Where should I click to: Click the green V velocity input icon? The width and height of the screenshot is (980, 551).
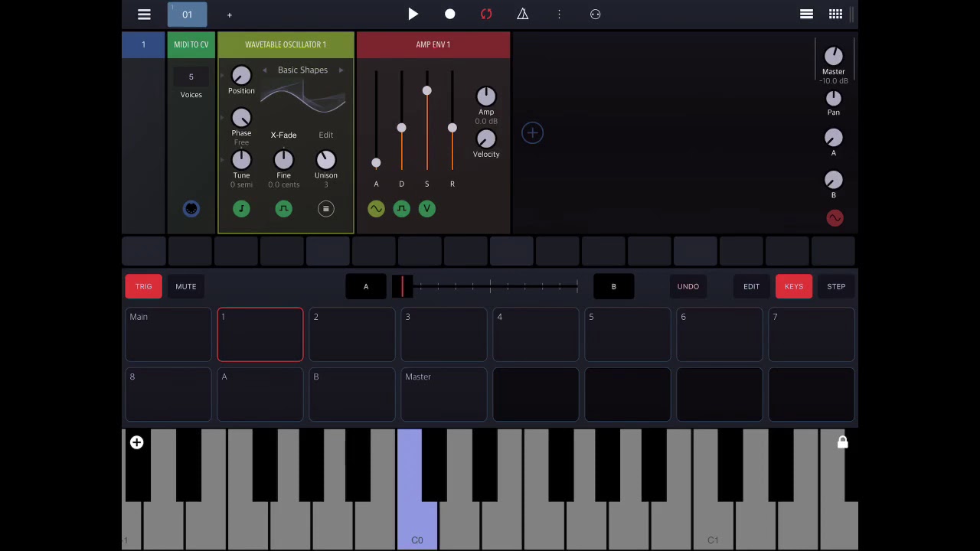(426, 208)
